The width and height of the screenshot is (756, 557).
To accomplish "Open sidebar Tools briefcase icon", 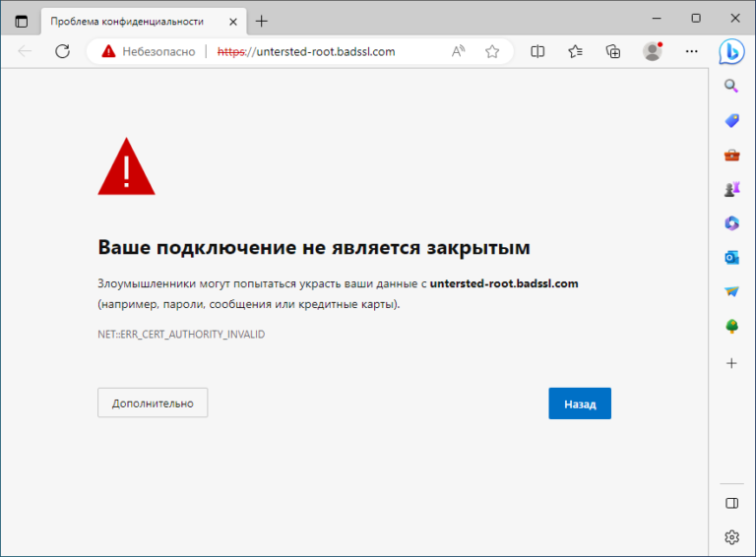I will [732, 155].
